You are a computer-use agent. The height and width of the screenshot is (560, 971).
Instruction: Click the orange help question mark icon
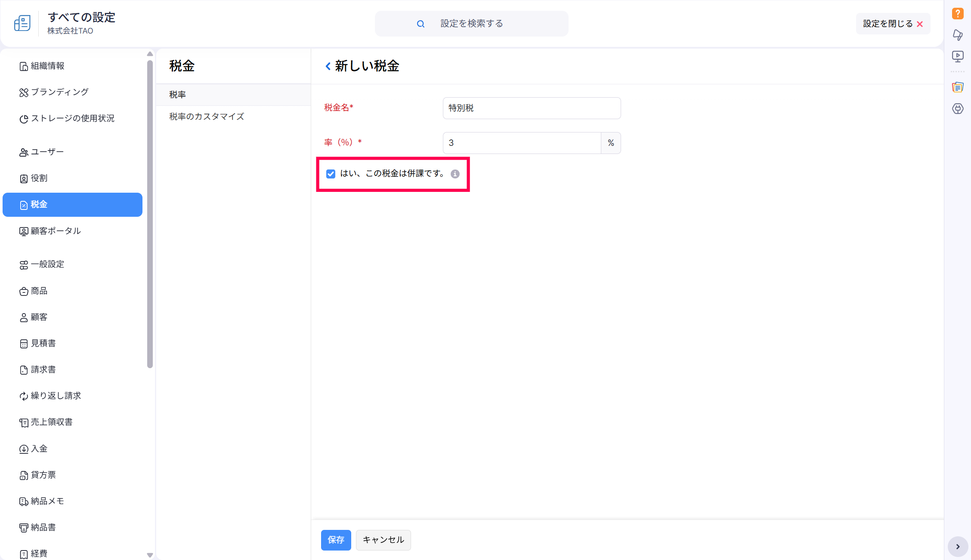point(957,13)
